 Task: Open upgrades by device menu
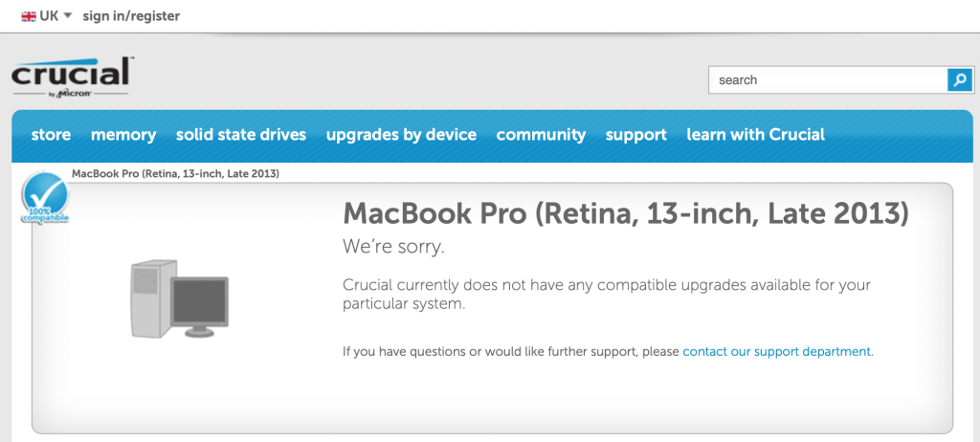click(401, 135)
